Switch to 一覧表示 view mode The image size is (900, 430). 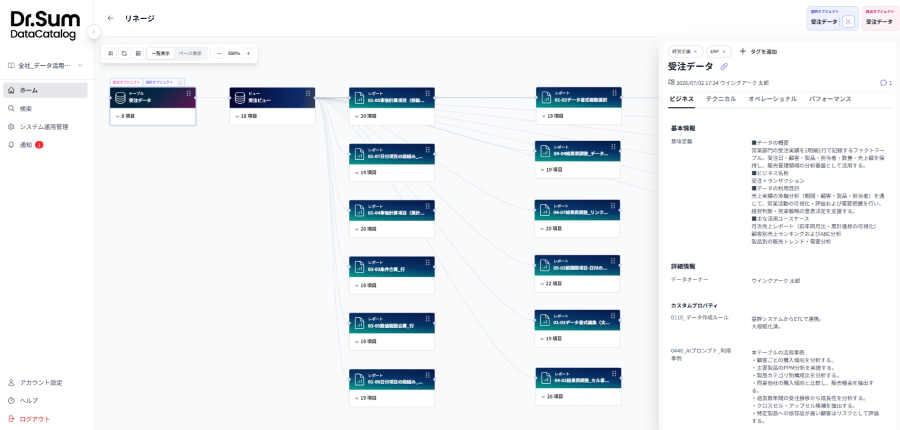[x=160, y=53]
